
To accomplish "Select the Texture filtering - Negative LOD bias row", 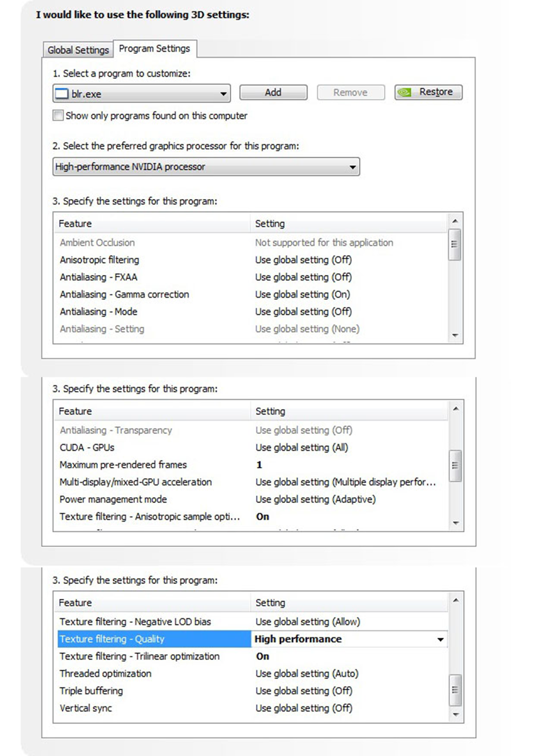I will pos(250,622).
